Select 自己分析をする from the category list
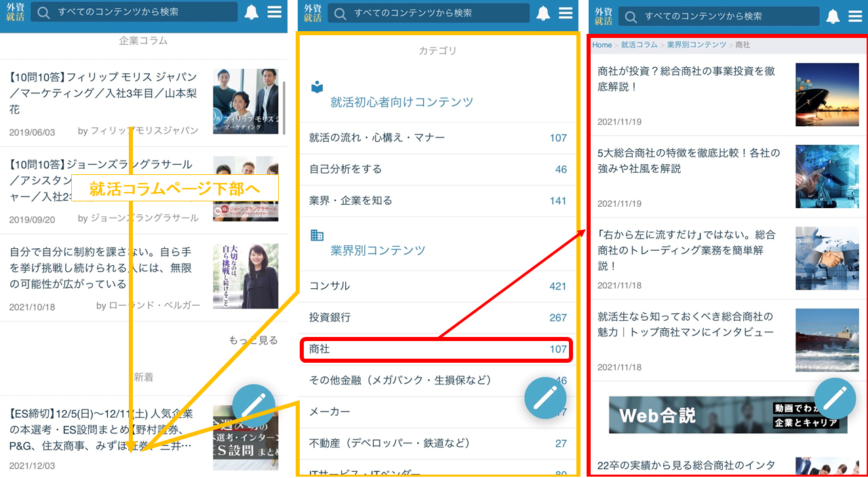 click(x=437, y=169)
